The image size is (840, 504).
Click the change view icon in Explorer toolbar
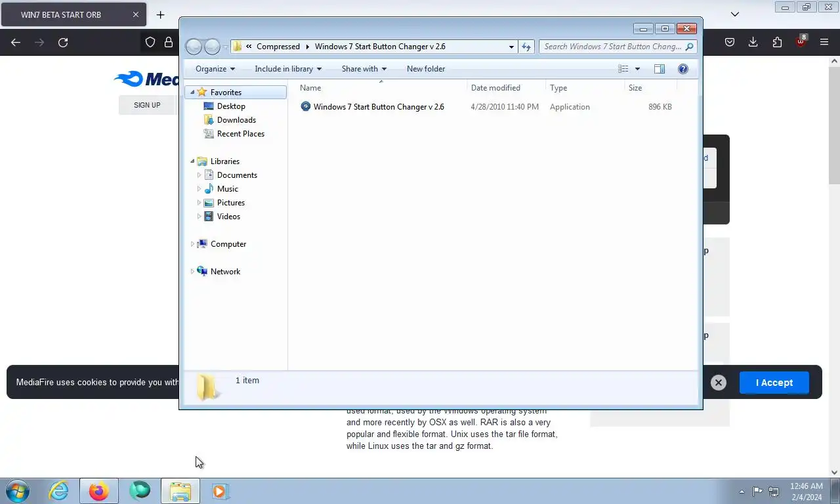623,69
